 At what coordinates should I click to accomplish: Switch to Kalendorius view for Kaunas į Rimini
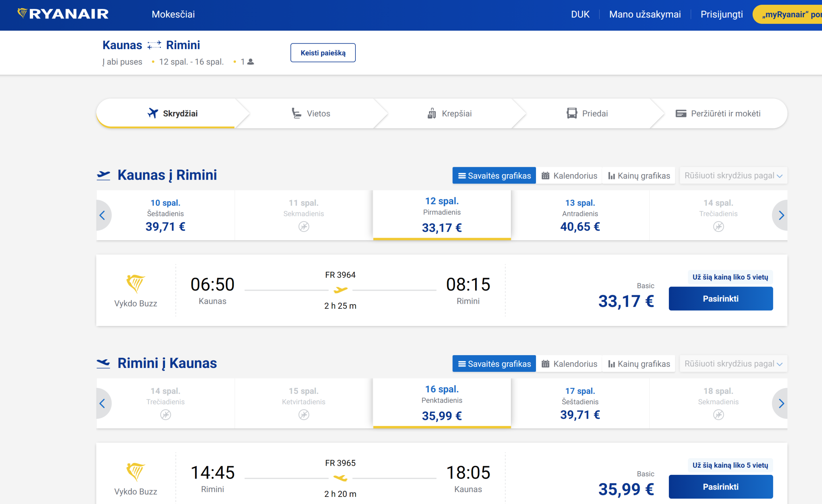(569, 176)
